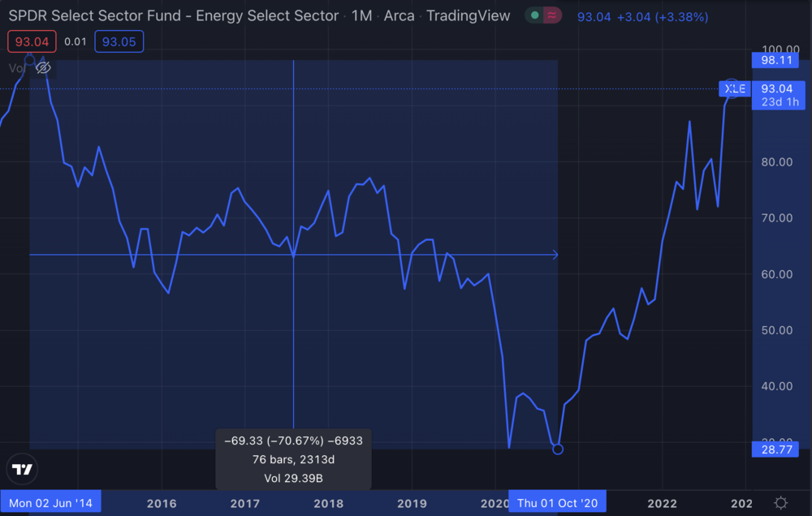Viewport: 812px width, 516px height.
Task: Select the XLE symbol label on chart
Action: [x=734, y=88]
